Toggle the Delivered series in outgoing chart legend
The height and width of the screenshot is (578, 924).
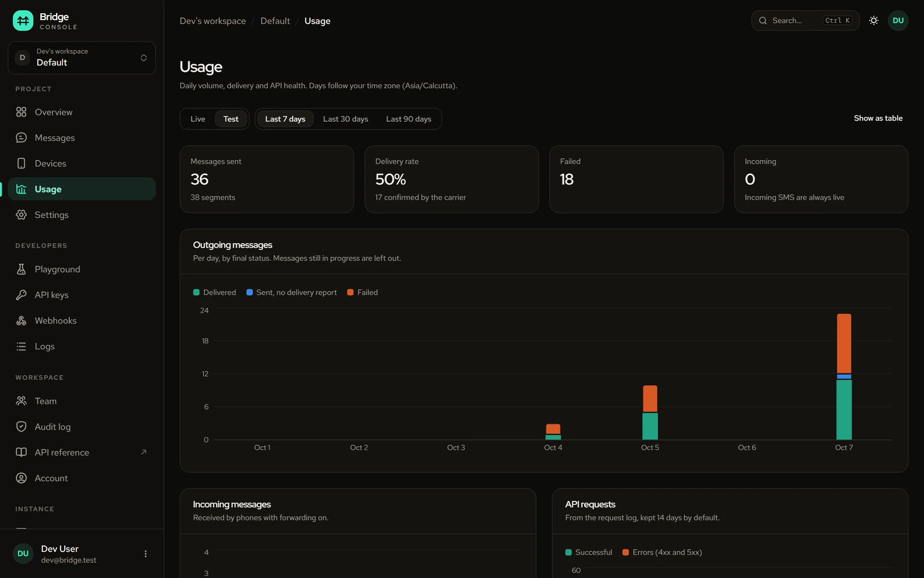click(x=214, y=292)
